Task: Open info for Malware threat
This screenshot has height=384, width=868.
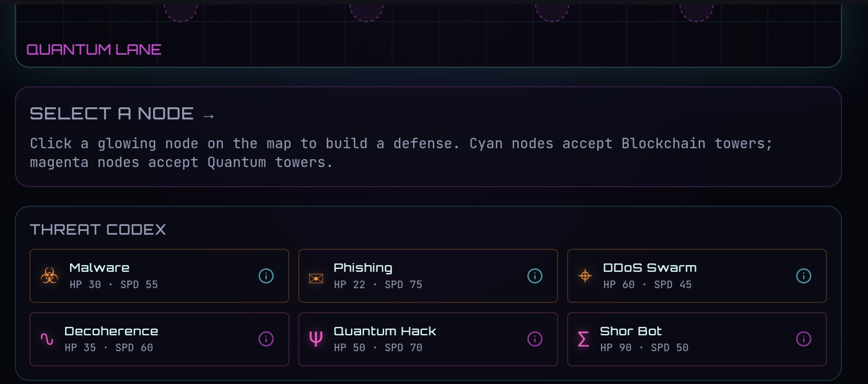Action: (x=266, y=276)
